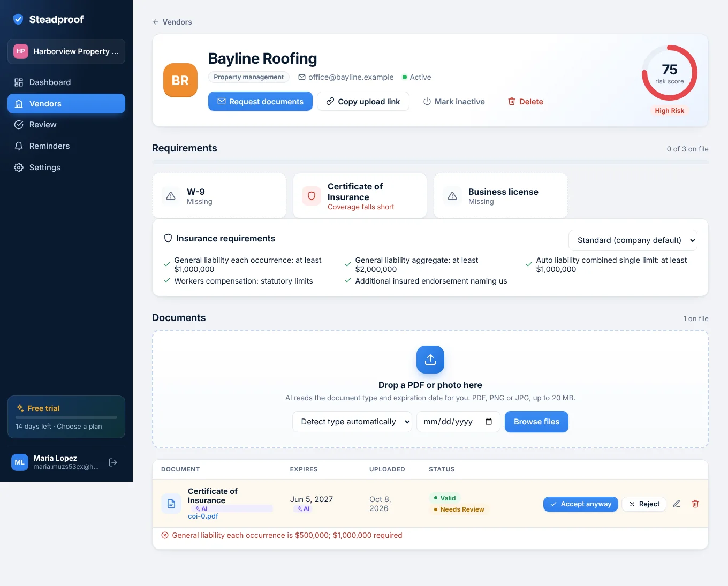Open the W-9 requirement card

point(219,196)
